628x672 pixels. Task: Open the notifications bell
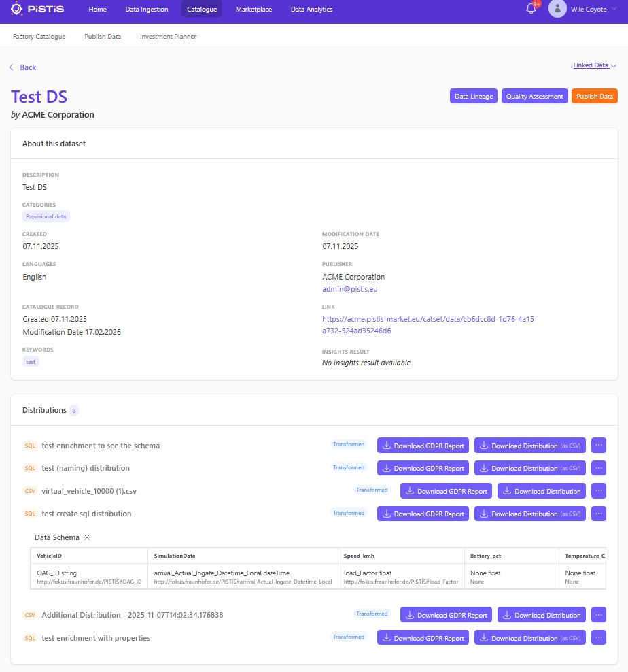531,9
